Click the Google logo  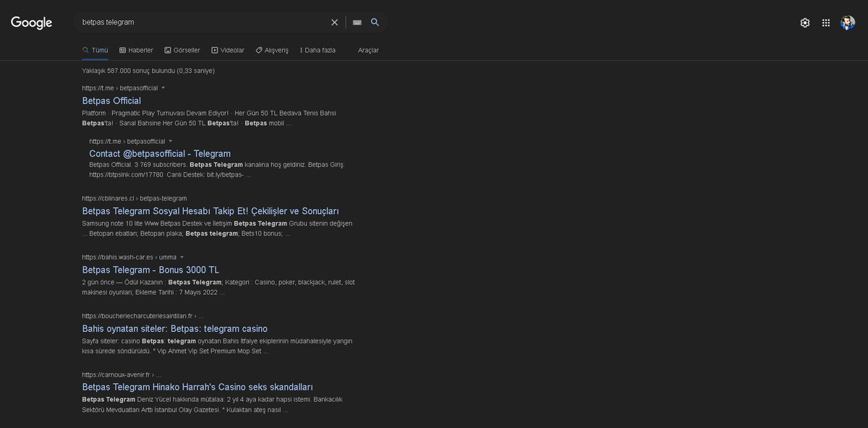[31, 23]
